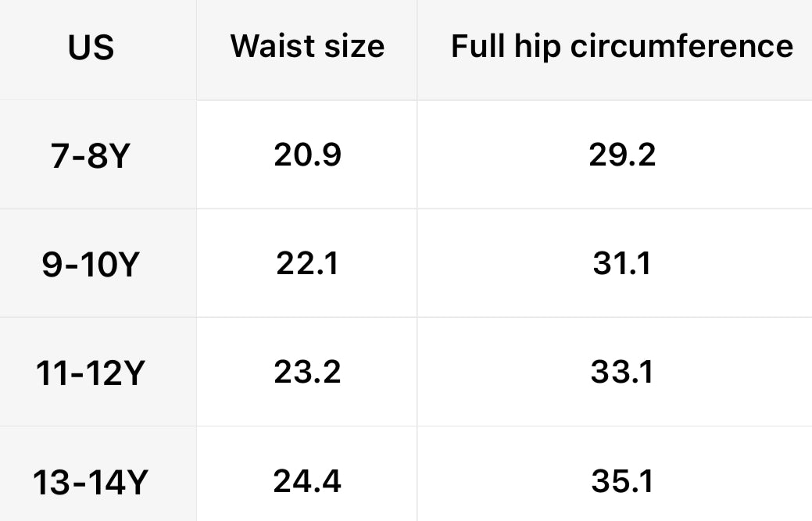This screenshot has height=521, width=812.
Task: Select hip circumference value 29.2
Action: point(622,155)
